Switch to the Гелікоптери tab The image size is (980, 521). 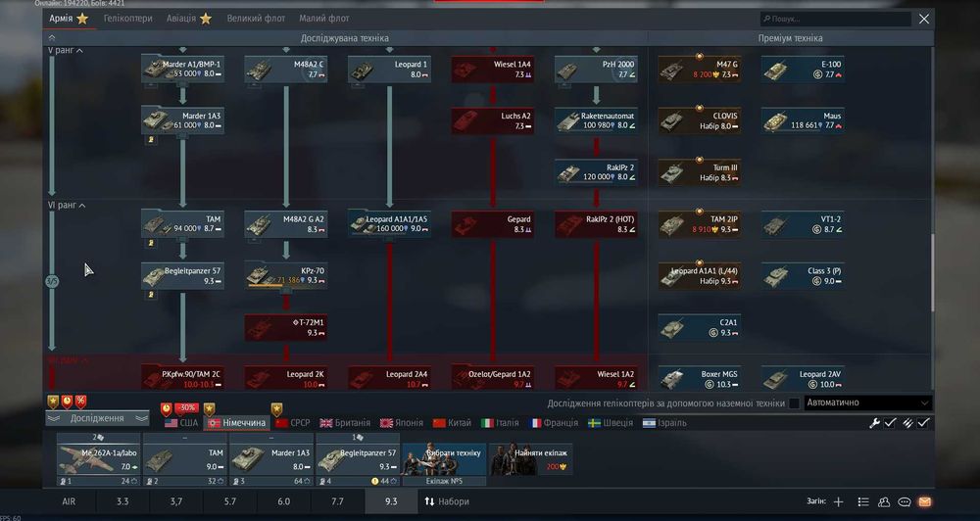(128, 19)
